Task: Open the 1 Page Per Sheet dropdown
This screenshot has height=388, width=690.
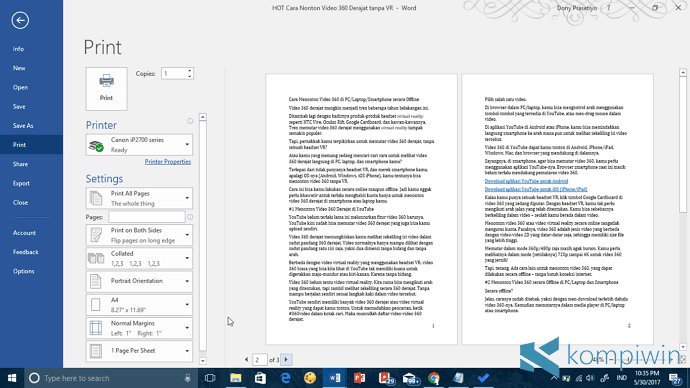Action: point(139,351)
